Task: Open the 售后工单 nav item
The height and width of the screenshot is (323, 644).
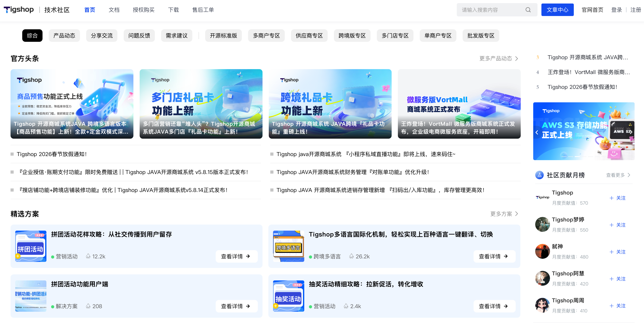Action: tap(203, 10)
